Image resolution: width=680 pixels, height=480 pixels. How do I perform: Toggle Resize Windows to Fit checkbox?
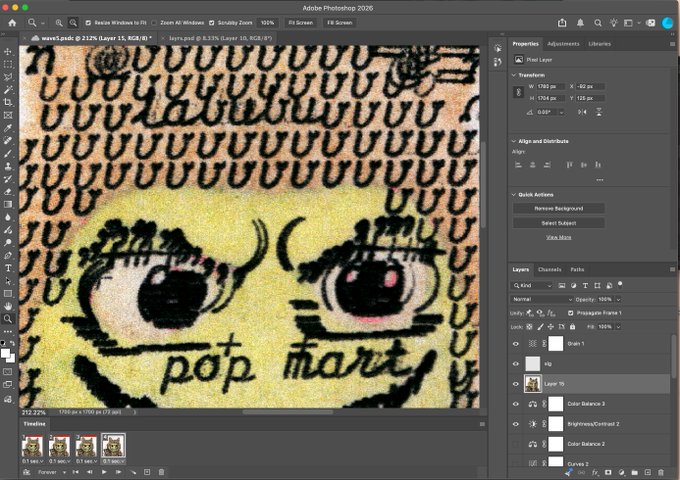88,23
